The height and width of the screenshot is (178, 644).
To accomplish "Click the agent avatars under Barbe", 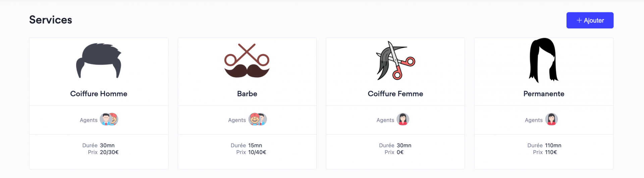I will [x=257, y=119].
